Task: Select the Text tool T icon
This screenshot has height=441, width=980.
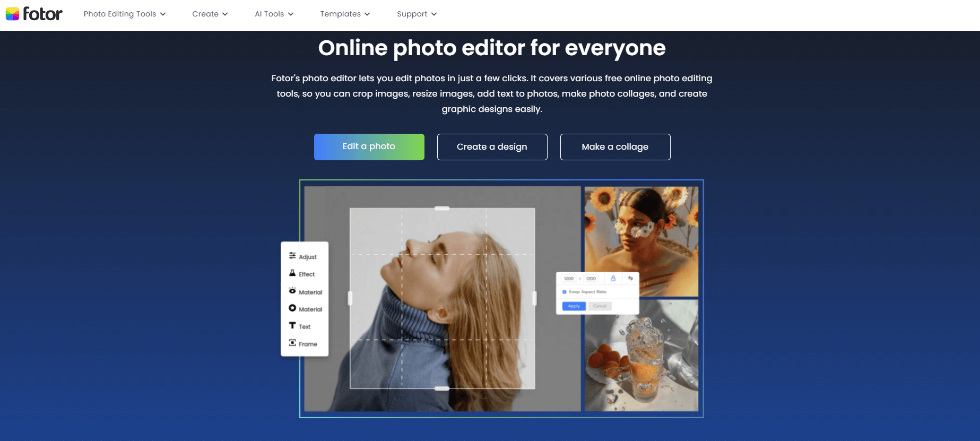Action: (x=292, y=325)
